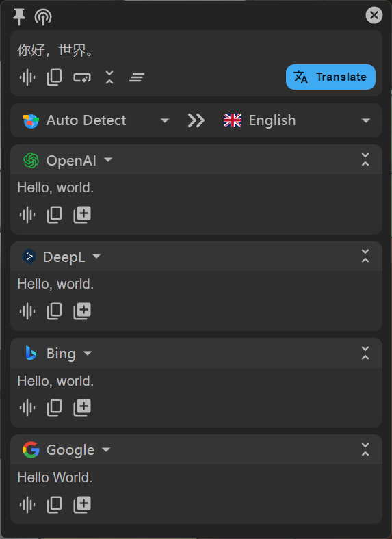Click the OpenAI result text "Hello, world."
Screen dimensions: 392x539
coord(55,187)
